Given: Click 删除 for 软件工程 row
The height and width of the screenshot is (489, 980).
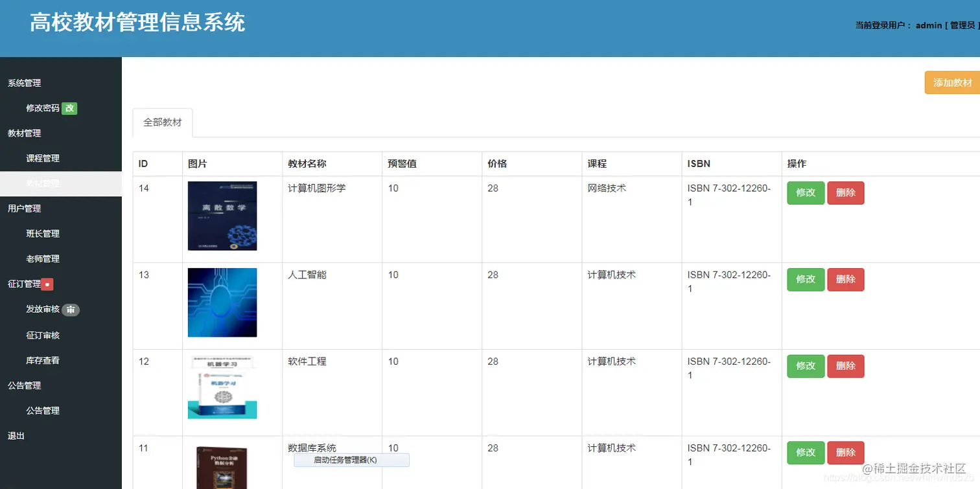Looking at the screenshot, I should (846, 366).
